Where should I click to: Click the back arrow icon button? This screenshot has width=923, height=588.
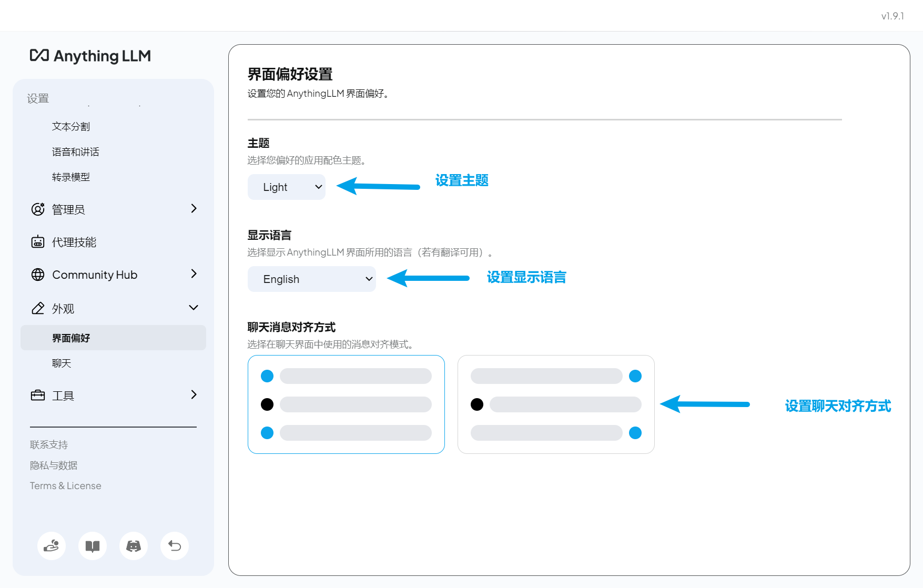coord(175,546)
